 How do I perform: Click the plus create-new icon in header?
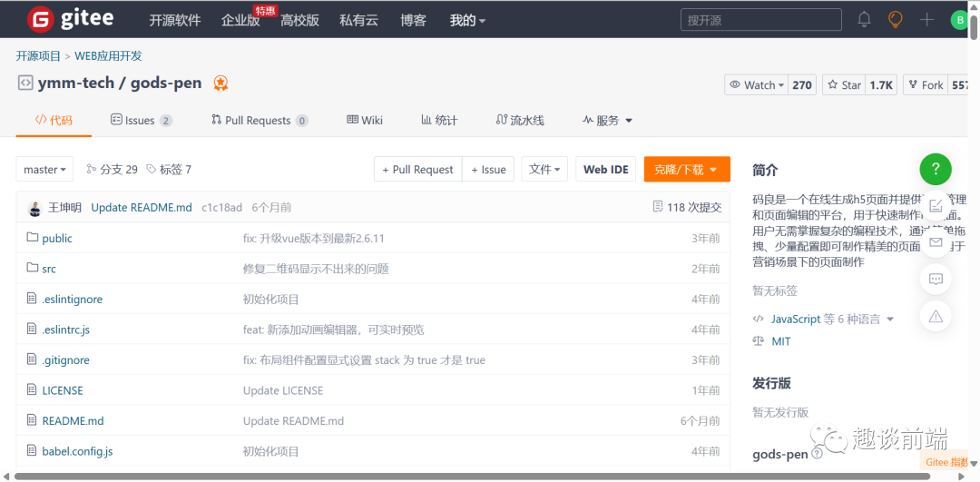pyautogui.click(x=926, y=19)
